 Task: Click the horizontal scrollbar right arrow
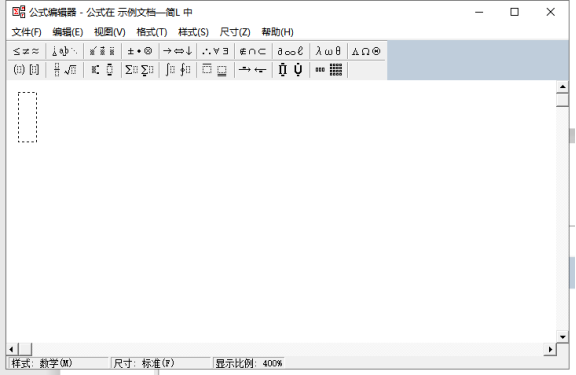pos(550,349)
